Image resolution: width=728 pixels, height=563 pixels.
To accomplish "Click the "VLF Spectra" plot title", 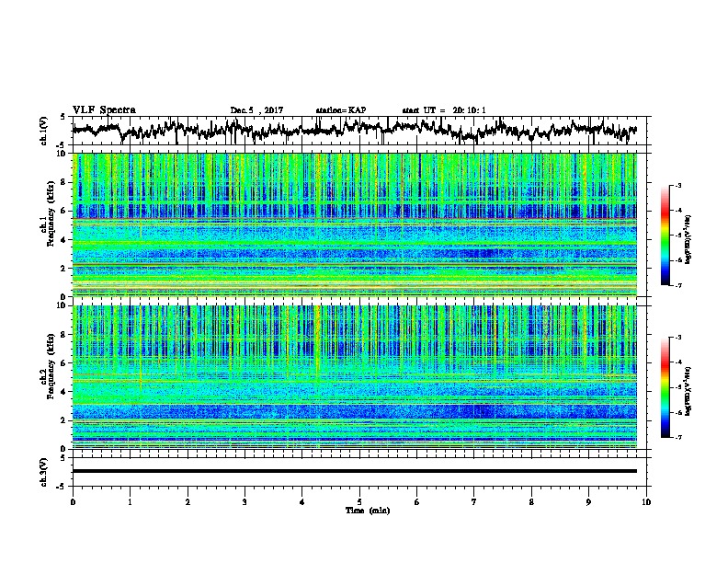I will point(104,110).
